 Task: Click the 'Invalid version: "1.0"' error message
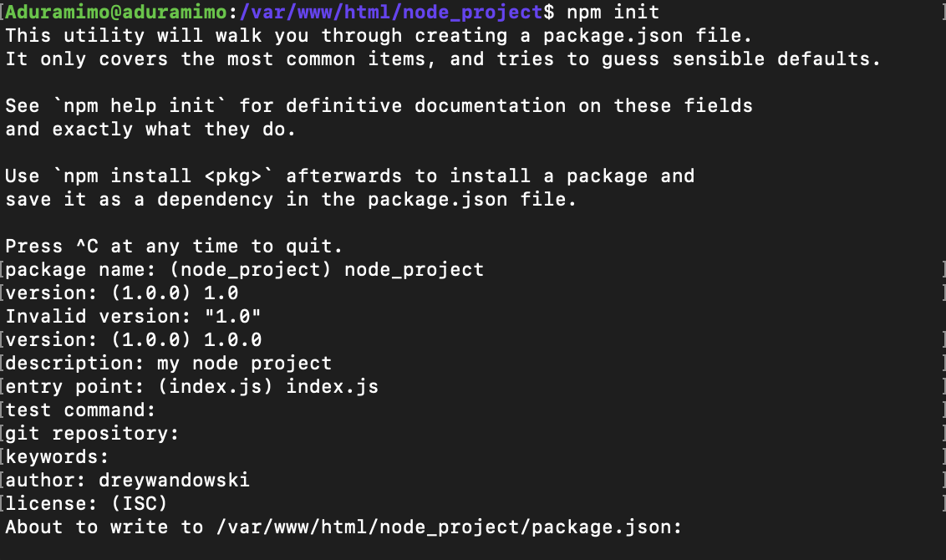click(134, 317)
